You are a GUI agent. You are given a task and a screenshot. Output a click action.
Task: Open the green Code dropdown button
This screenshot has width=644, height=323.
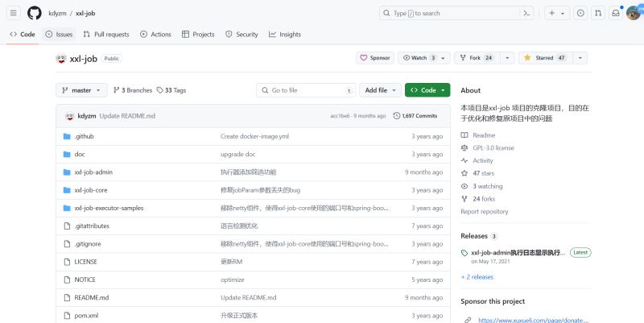tap(427, 90)
